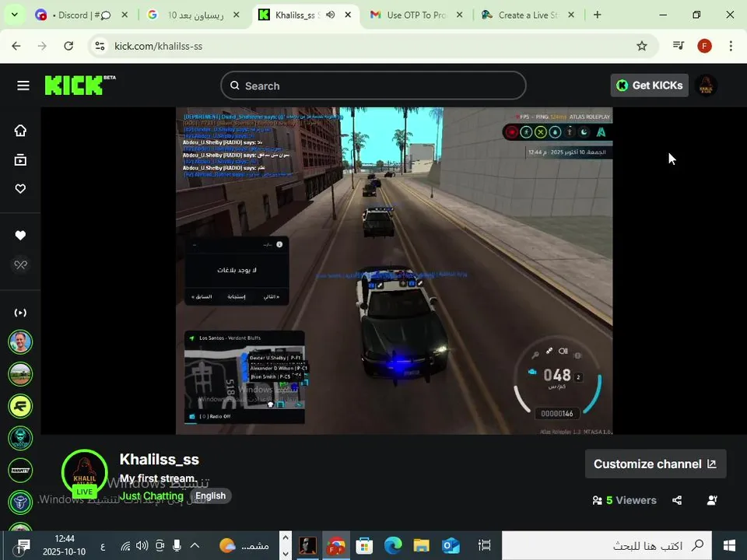Viewport: 747px width, 560px height.
Task: Open the Windows Start menu
Action: [x=729, y=546]
